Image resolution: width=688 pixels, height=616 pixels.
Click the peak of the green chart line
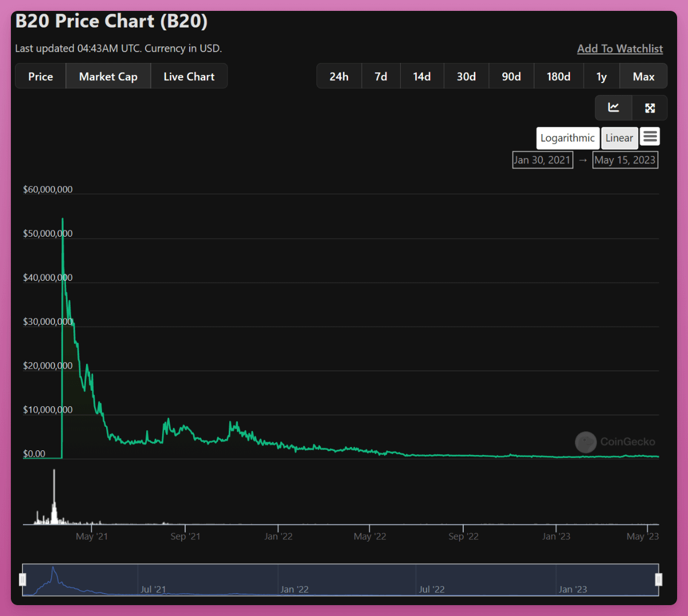(x=62, y=219)
